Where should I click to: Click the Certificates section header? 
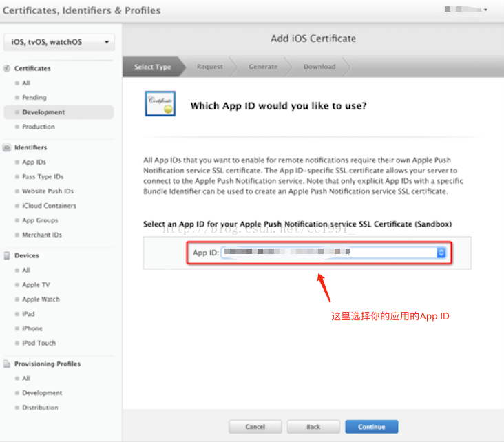coord(32,68)
